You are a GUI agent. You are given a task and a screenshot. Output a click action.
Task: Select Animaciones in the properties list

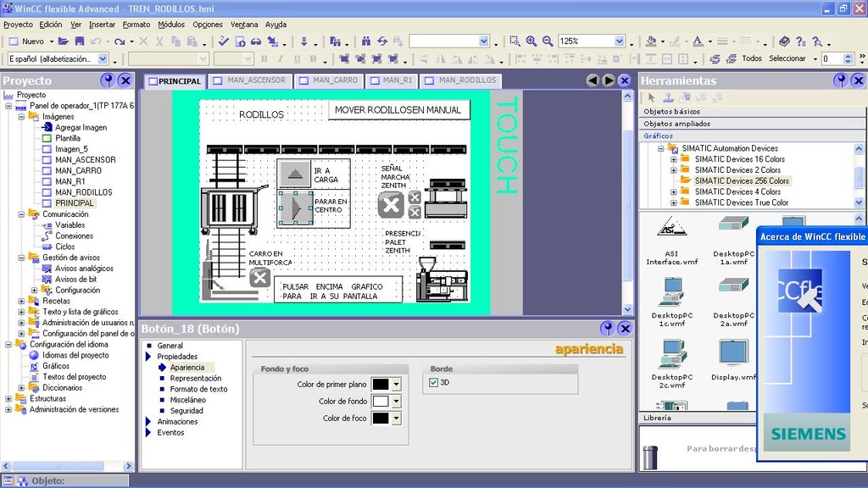click(177, 421)
